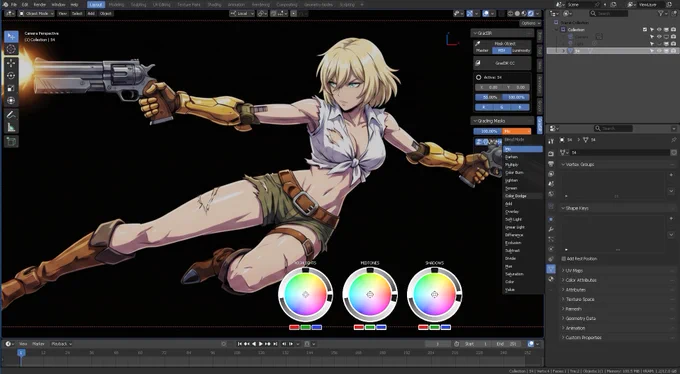Click the viewport Add menu button
The width and height of the screenshot is (680, 374).
[x=91, y=13]
